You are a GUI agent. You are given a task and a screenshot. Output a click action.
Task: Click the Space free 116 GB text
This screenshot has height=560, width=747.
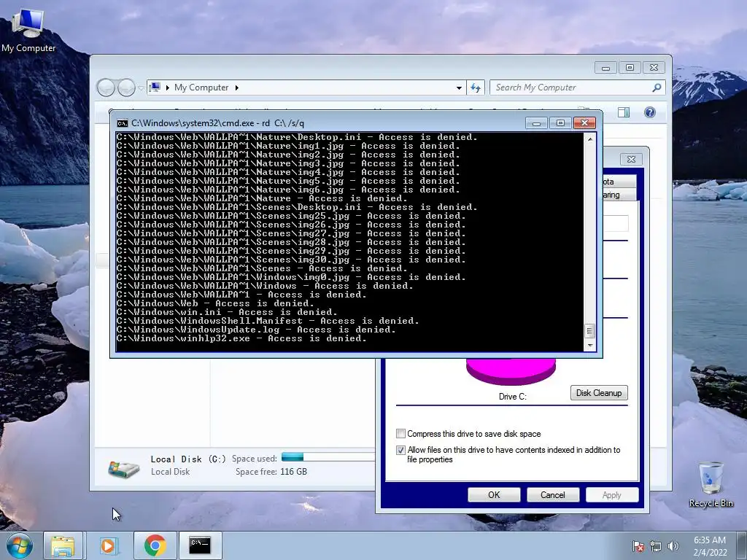coord(271,472)
